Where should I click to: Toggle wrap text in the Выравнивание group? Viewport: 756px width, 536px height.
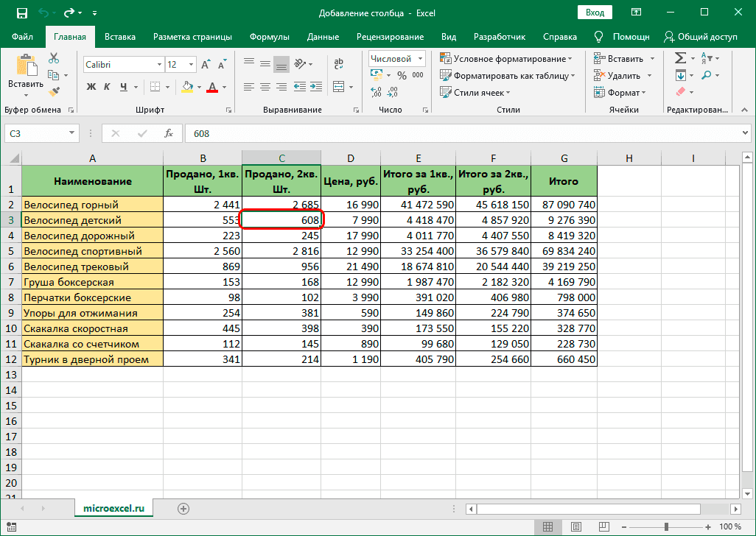tap(338, 64)
